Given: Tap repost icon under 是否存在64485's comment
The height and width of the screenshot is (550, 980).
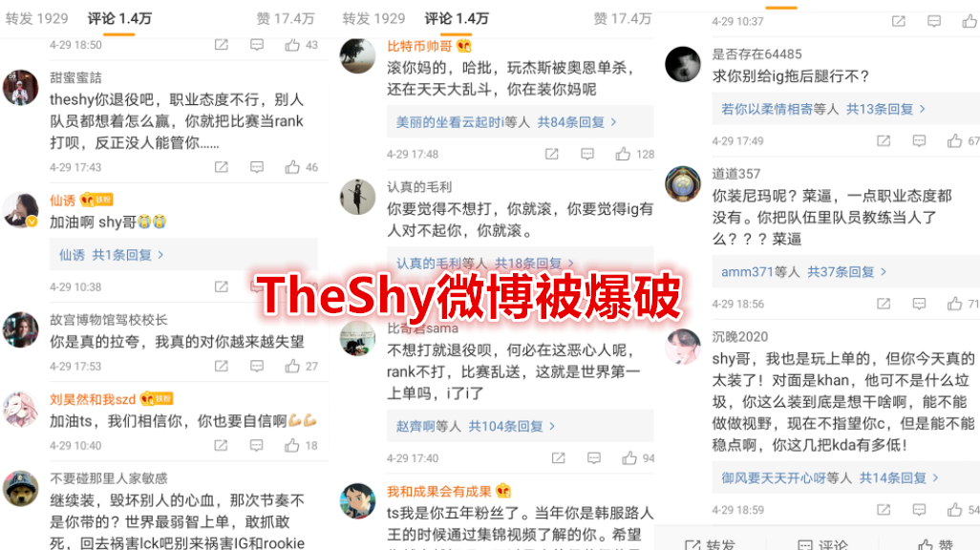Looking at the screenshot, I should pos(884,141).
